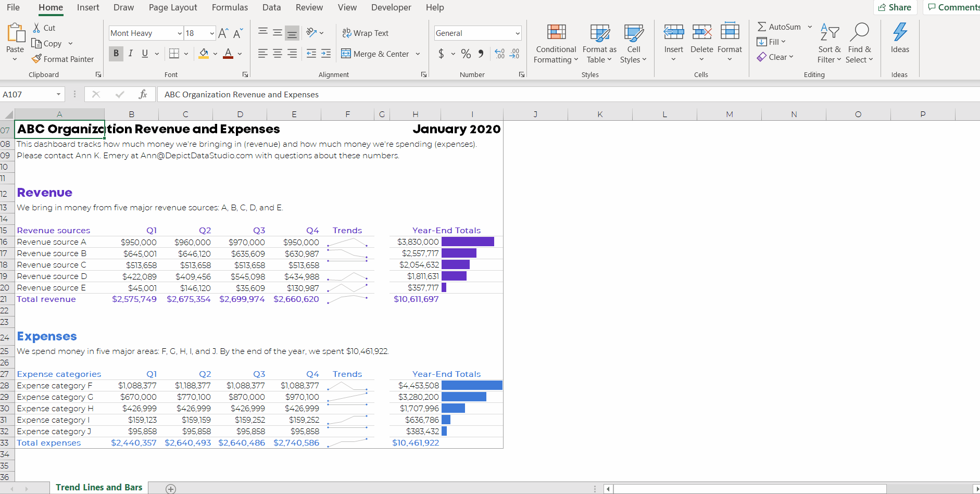
Task: Expand AutoSum dropdown arrow
Action: pyautogui.click(x=810, y=27)
